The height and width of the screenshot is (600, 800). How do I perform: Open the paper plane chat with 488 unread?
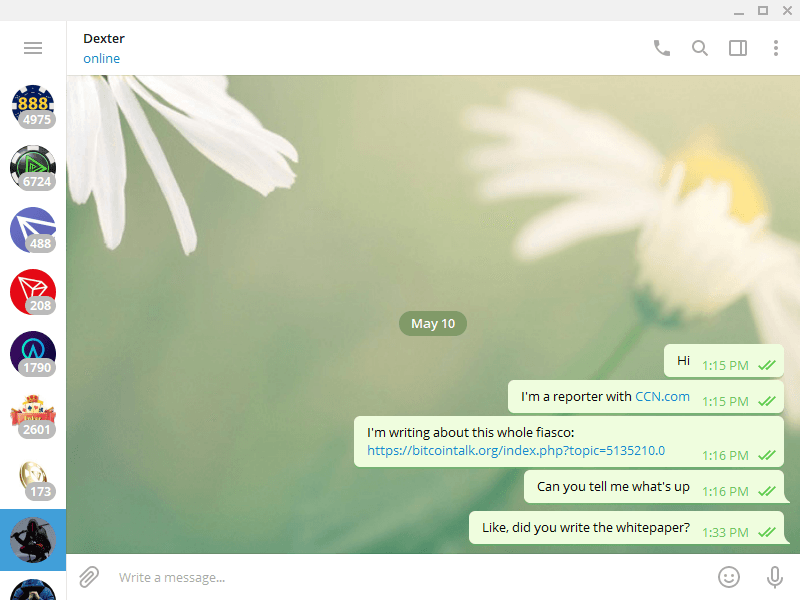click(x=33, y=230)
